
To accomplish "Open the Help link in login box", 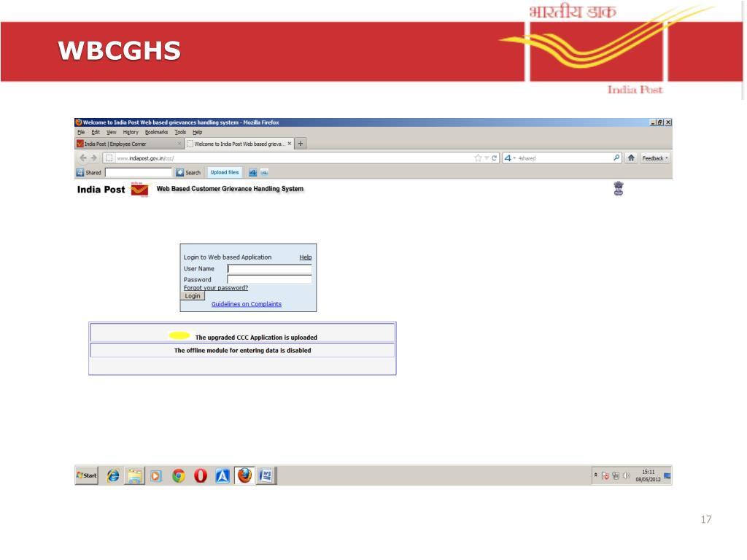I will pyautogui.click(x=306, y=257).
